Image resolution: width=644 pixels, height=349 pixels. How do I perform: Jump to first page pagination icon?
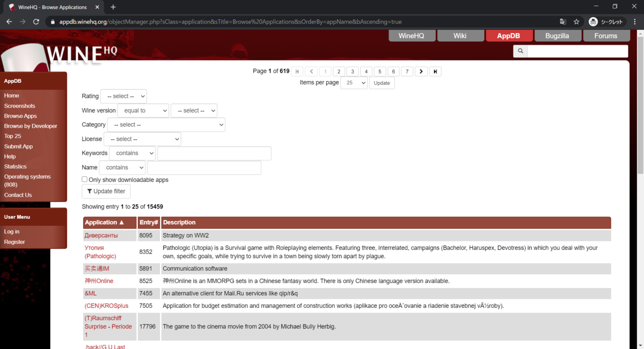click(297, 71)
